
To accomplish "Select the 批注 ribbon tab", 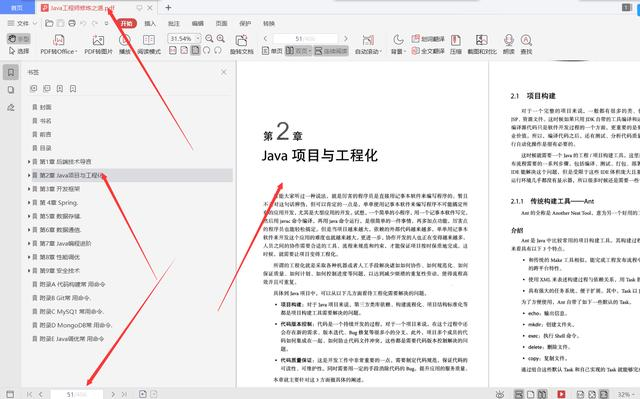I will coord(174,23).
